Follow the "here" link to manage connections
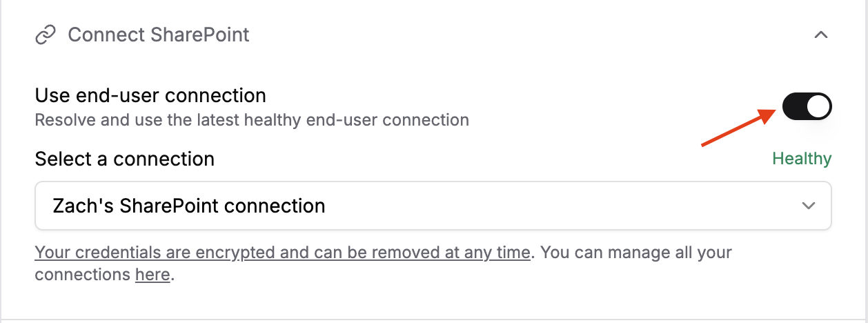Screen dimensions: 868x323 (152, 275)
